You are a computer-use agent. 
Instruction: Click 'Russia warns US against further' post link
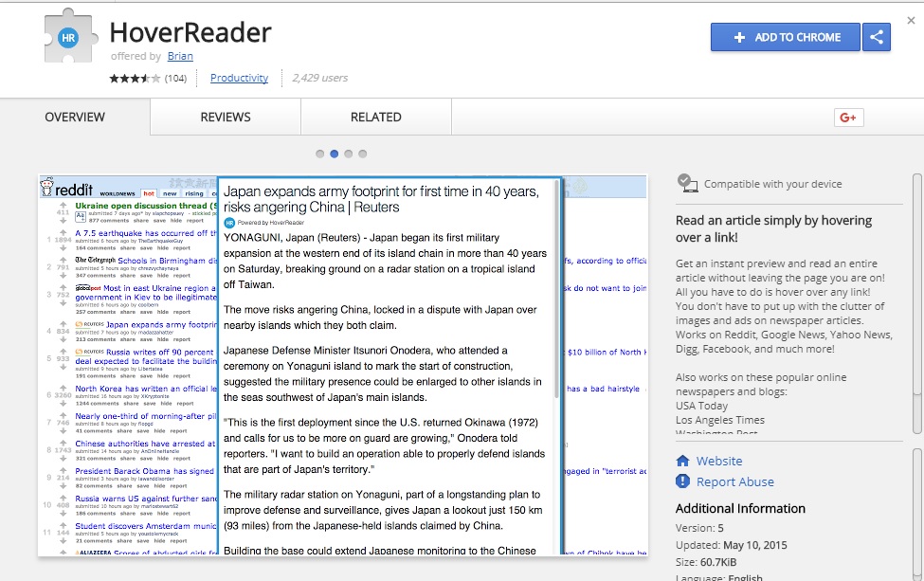pos(146,499)
